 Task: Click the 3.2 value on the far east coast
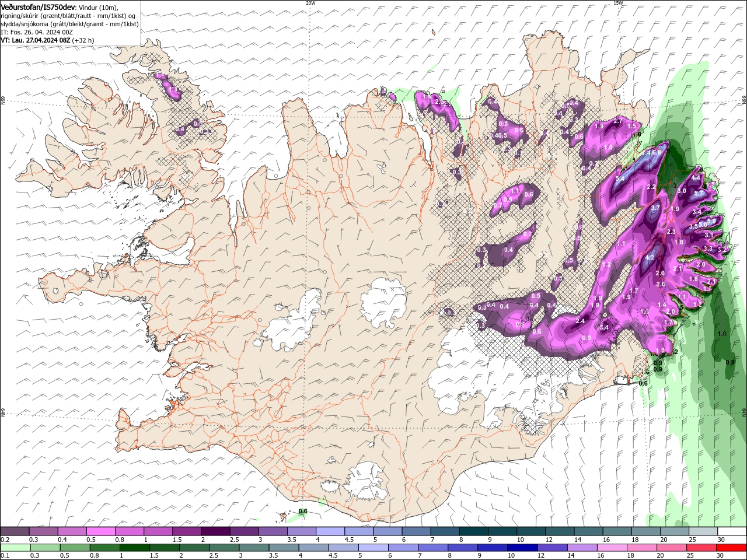pos(722,250)
